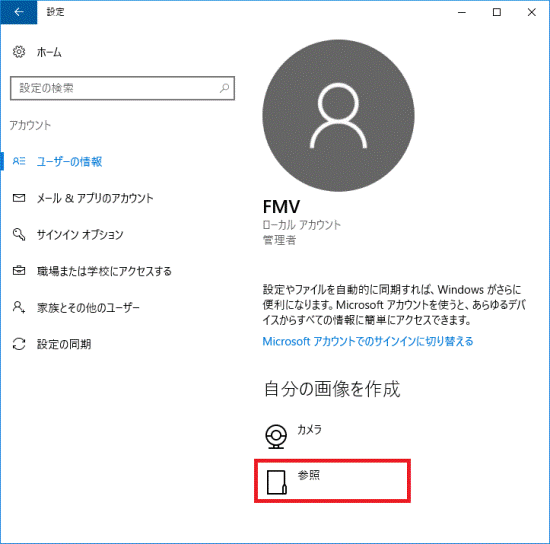Click the user profile avatar picture
Viewport: 550px width, 544px height.
(x=338, y=115)
